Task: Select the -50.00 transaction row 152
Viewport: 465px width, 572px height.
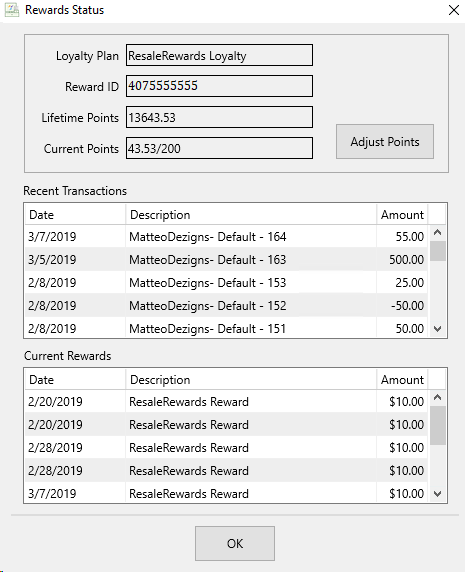Action: tap(226, 305)
